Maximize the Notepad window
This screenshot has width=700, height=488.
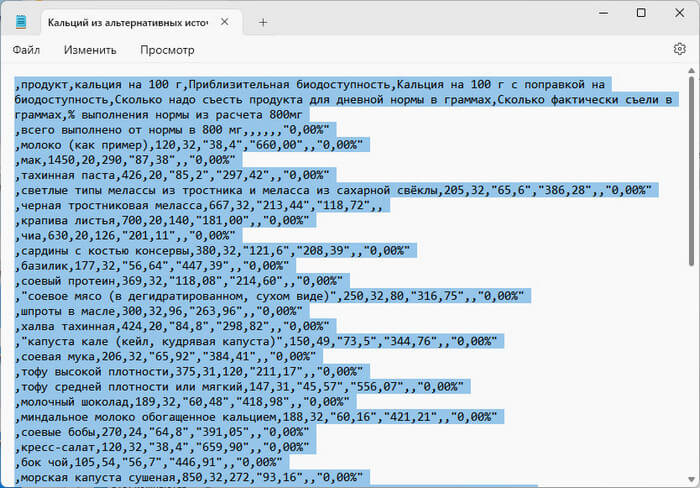coord(640,13)
